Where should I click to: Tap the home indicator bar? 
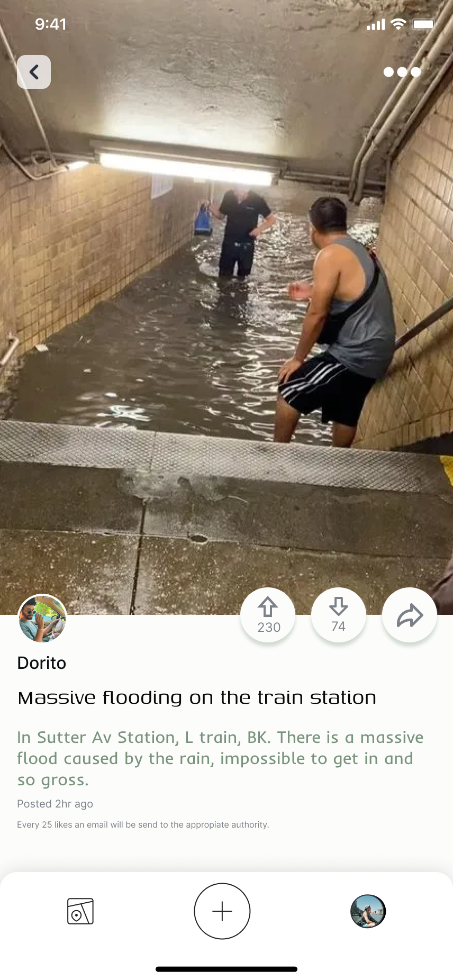click(226, 969)
